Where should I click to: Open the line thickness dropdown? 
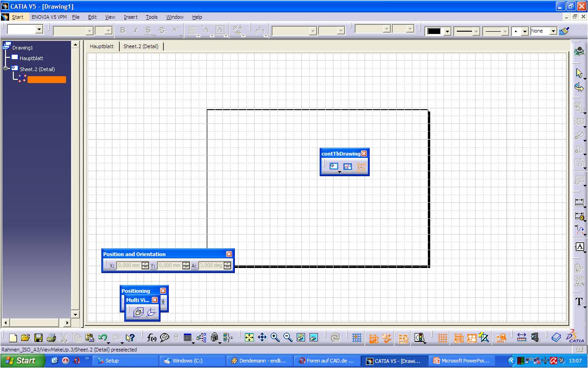476,32
